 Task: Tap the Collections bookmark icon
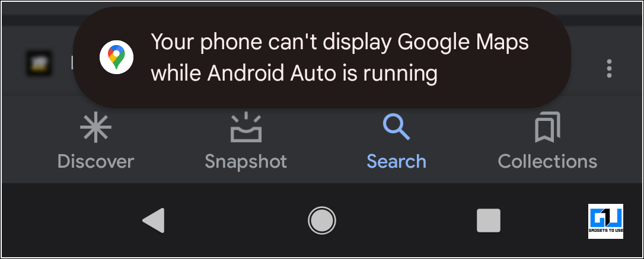coord(547,127)
